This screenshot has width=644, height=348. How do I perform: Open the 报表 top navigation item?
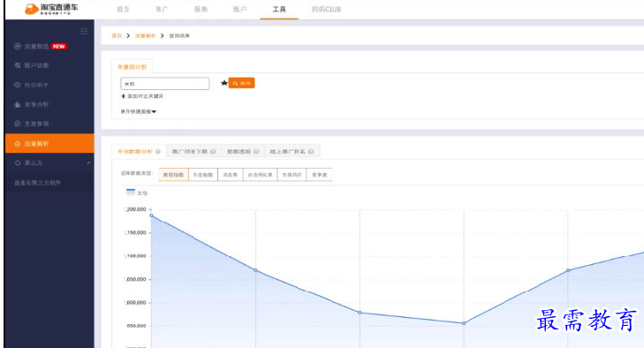[201, 9]
